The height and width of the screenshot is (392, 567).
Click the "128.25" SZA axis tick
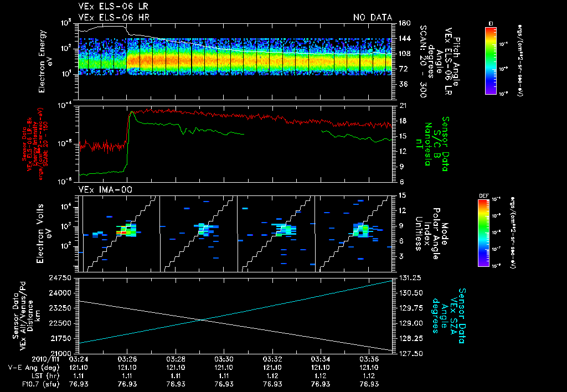(x=410, y=338)
